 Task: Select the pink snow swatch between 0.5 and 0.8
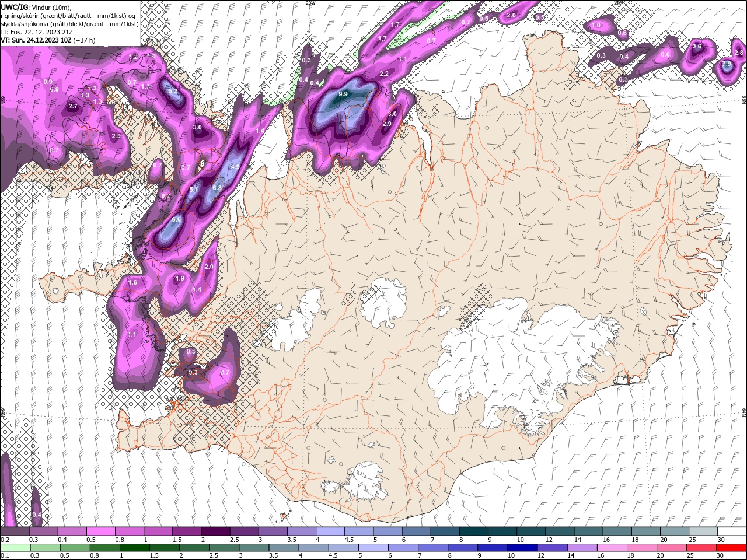(100, 531)
